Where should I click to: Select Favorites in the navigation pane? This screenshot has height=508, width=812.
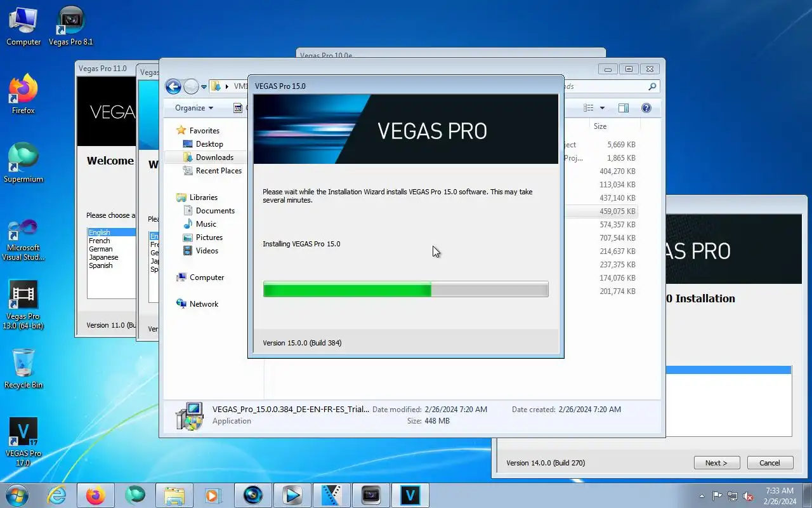pos(204,131)
